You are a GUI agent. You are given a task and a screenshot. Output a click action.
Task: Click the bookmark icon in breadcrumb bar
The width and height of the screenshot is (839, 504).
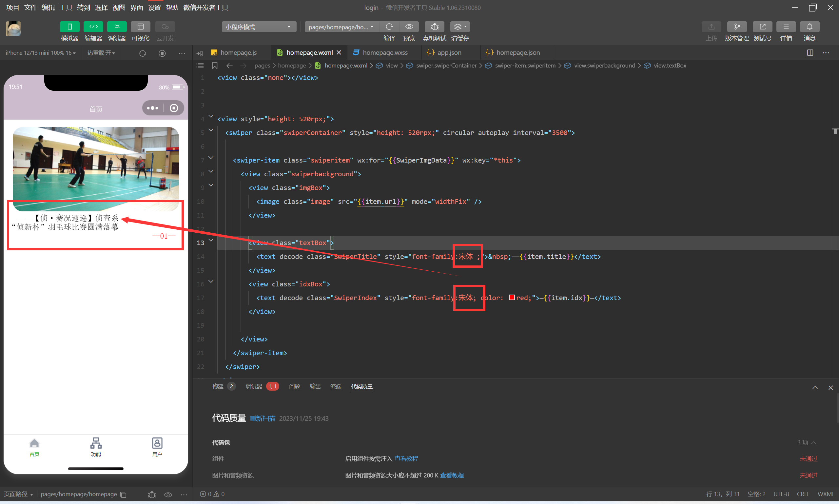(x=215, y=66)
